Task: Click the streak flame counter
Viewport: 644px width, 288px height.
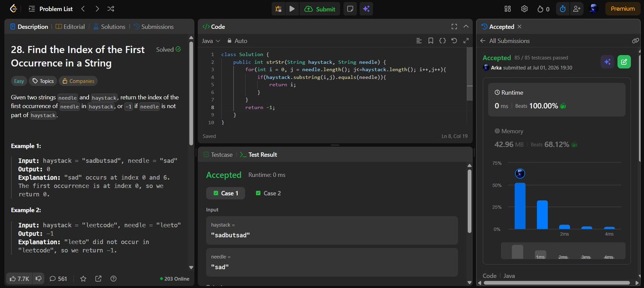Action: 543,9
